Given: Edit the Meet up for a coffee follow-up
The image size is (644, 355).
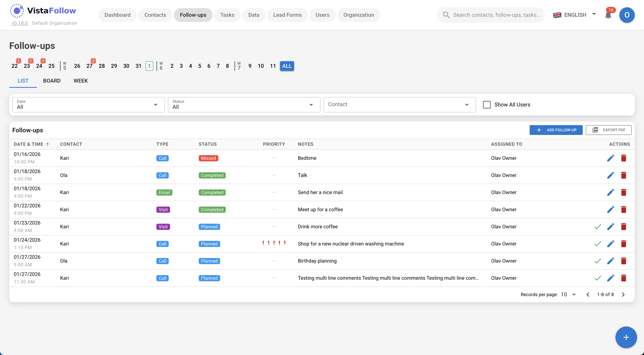Looking at the screenshot, I should coord(610,209).
